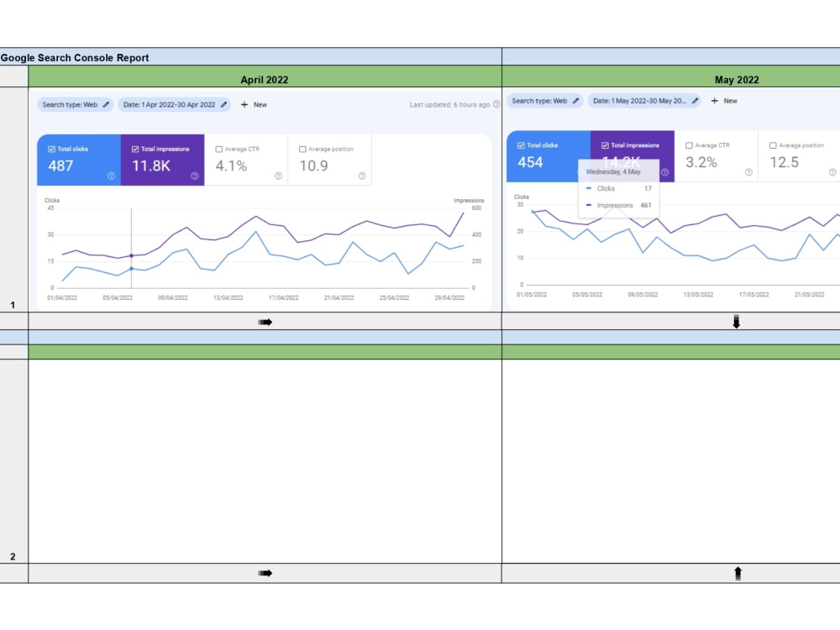Click May average position value 12.5
Image resolution: width=840 pixels, height=630 pixels.
tap(785, 162)
